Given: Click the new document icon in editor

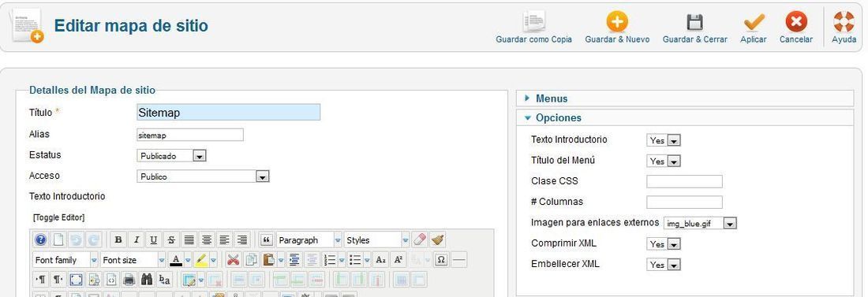Looking at the screenshot, I should pos(58,240).
